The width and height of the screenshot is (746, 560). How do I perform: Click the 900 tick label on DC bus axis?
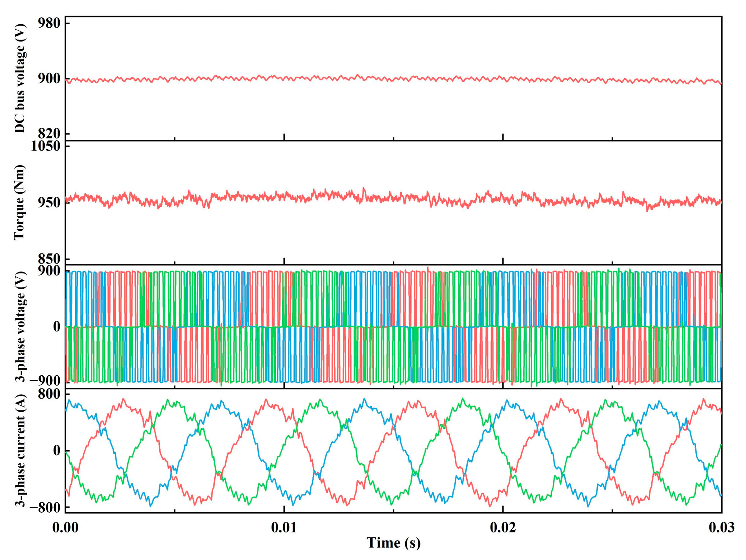point(49,79)
